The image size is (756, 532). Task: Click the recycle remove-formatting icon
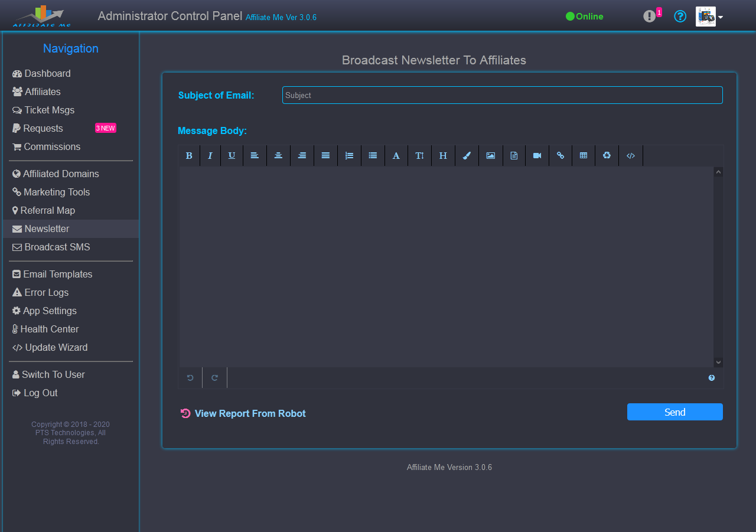[607, 156]
